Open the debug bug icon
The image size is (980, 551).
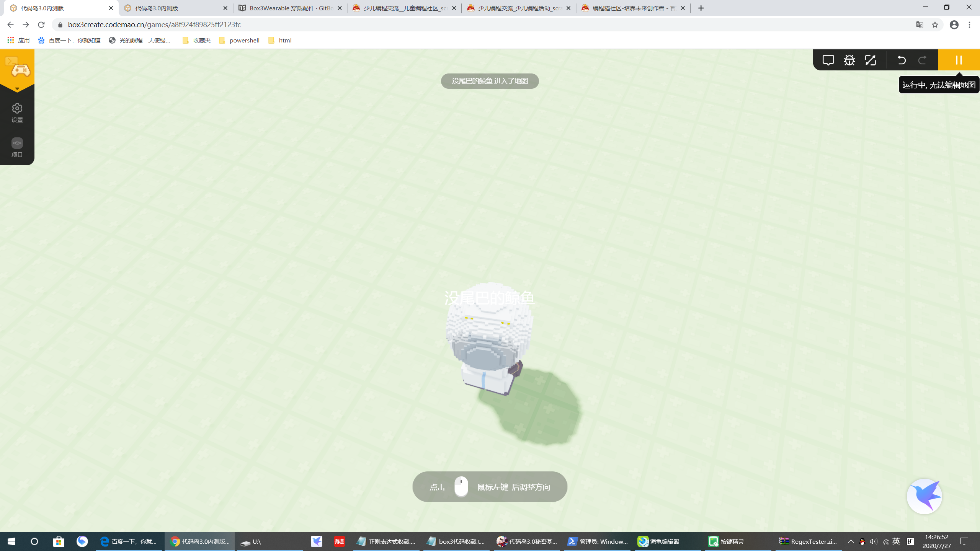849,60
